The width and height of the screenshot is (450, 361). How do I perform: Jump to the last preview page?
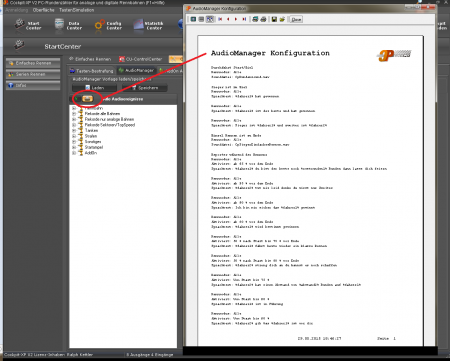[x=244, y=19]
